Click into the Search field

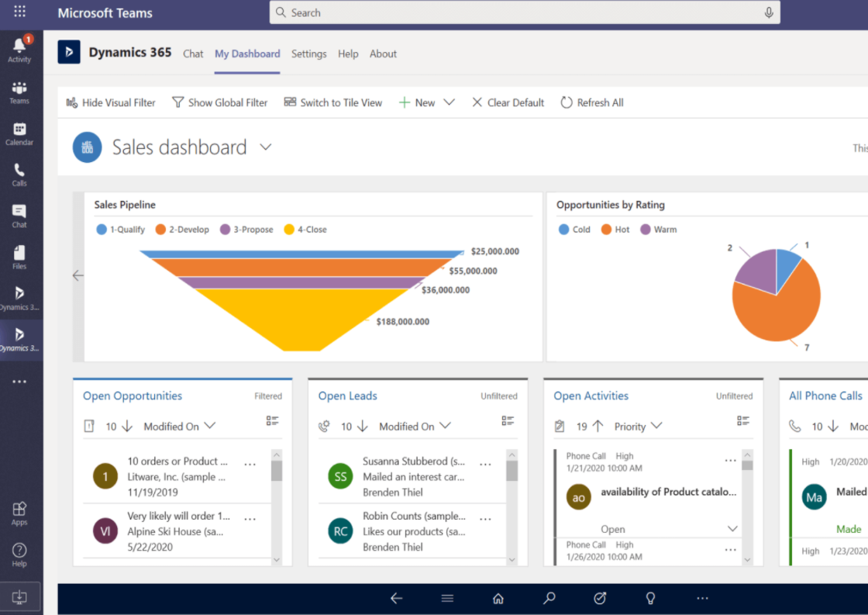525,12
